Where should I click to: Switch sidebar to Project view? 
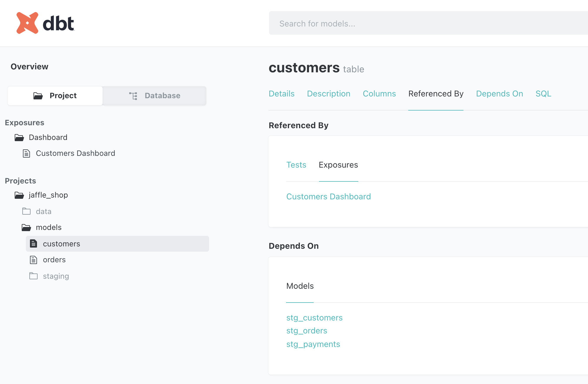point(55,96)
